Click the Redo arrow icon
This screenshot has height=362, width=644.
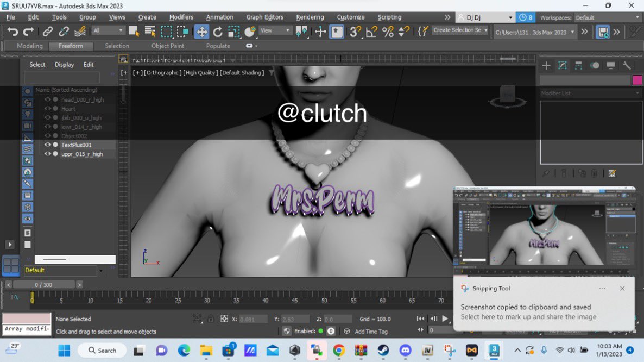(x=28, y=32)
